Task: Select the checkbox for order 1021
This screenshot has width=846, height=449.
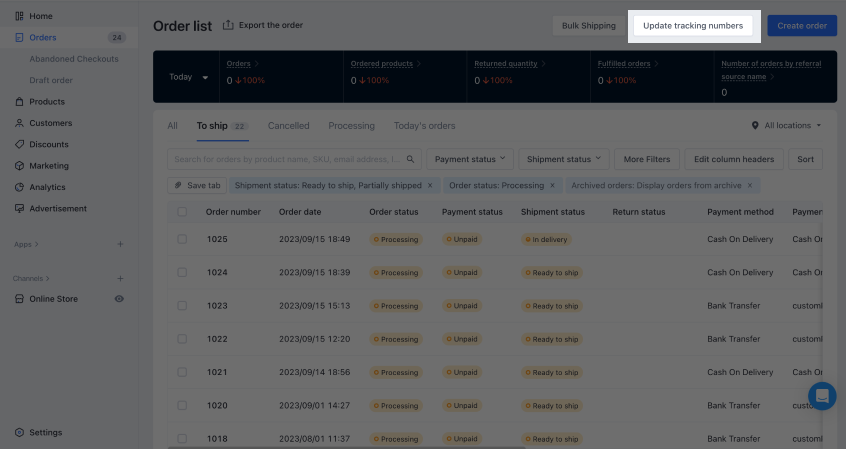Action: coord(182,372)
